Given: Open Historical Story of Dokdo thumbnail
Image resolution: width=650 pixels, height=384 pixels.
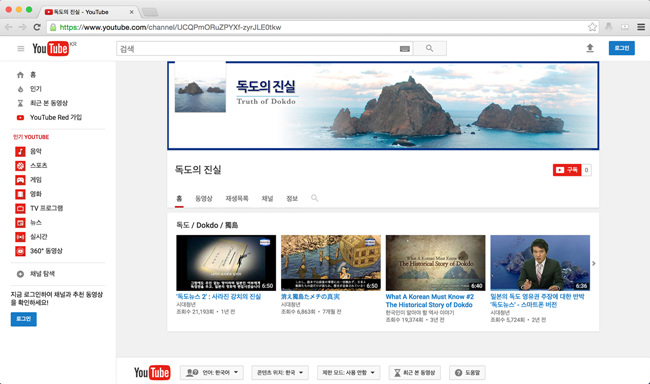Looking at the screenshot, I should click(x=435, y=263).
